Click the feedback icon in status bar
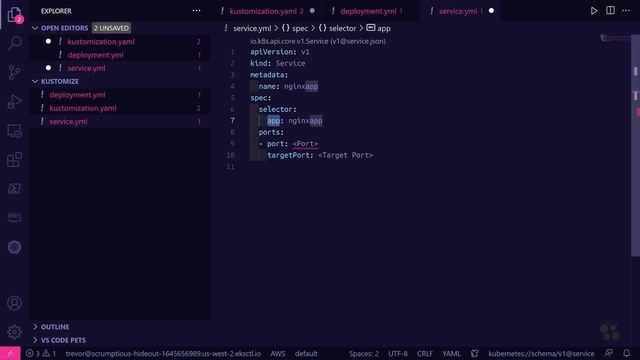 609,353
